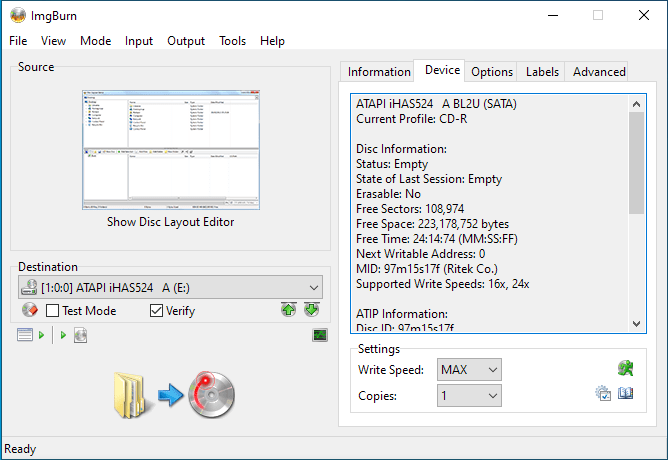This screenshot has width=668, height=460.
Task: Open the Help menu
Action: coord(272,41)
